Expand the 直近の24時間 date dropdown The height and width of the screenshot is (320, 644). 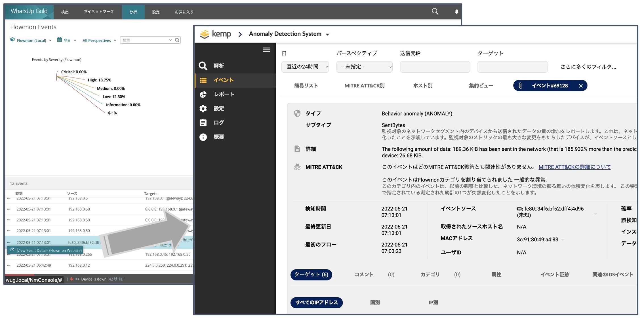pyautogui.click(x=305, y=67)
